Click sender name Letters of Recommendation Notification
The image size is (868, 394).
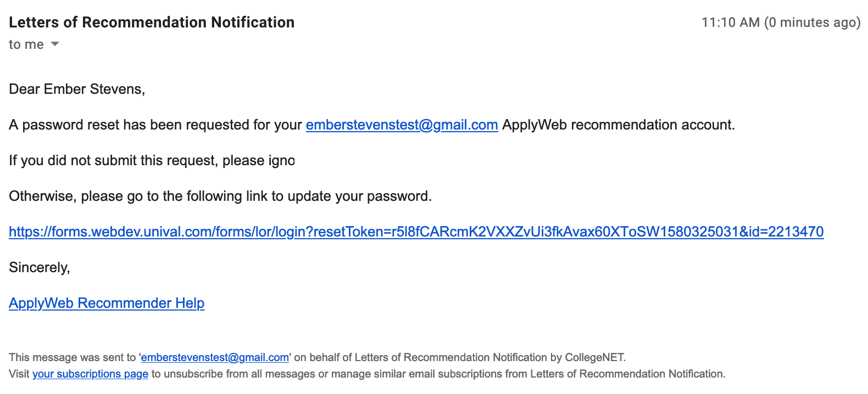tap(152, 22)
